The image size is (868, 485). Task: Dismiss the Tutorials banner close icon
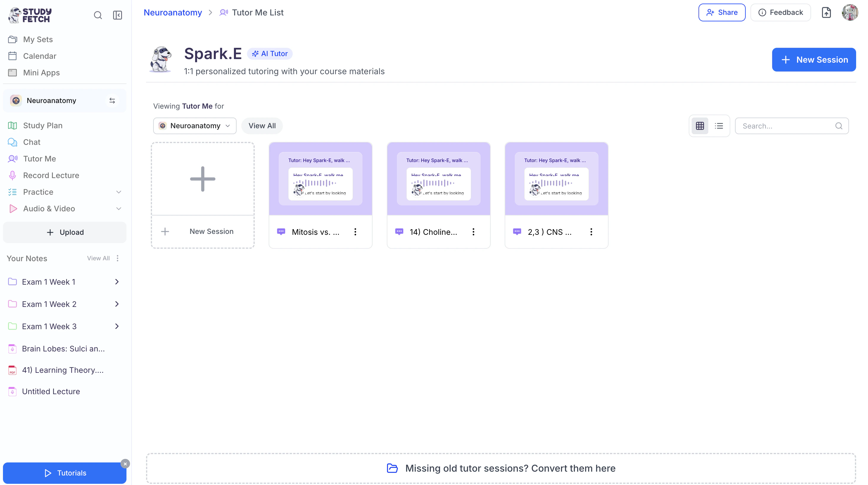pos(125,464)
